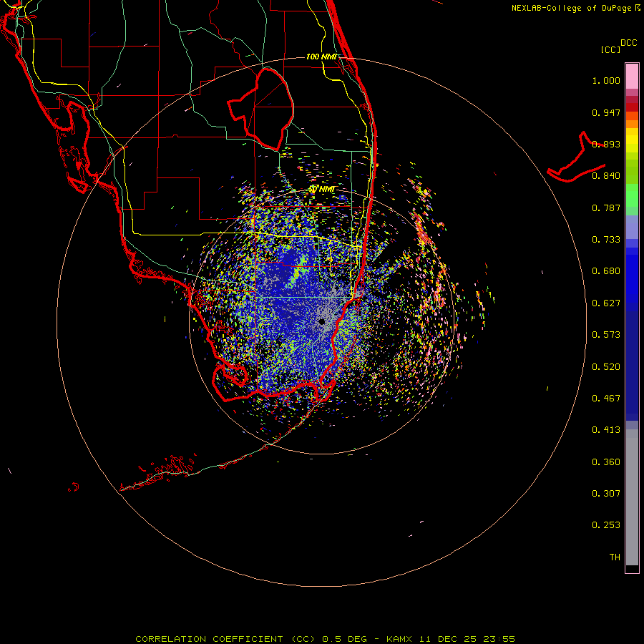The image size is (644, 644).
Task: Click the 0.413 scale value
Action: click(x=606, y=430)
